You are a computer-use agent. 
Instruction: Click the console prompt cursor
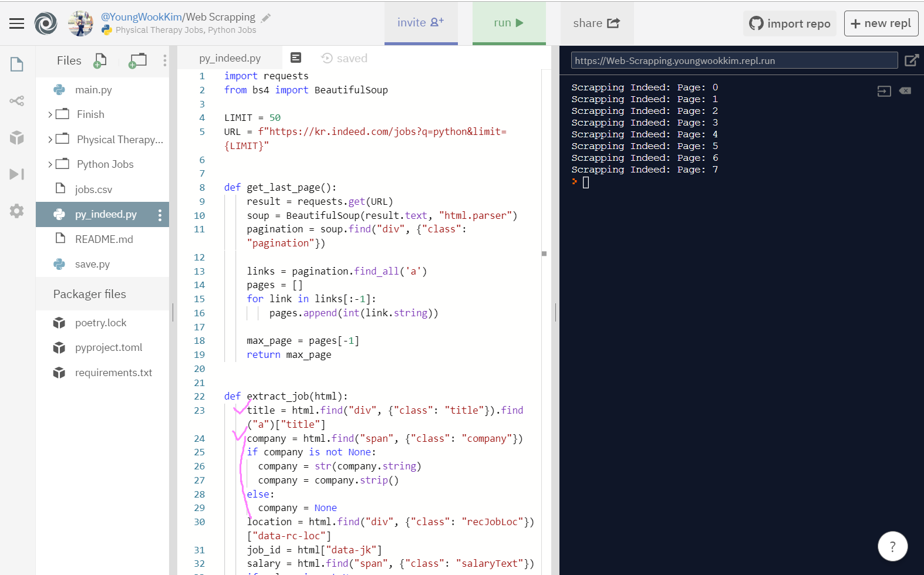[585, 182]
